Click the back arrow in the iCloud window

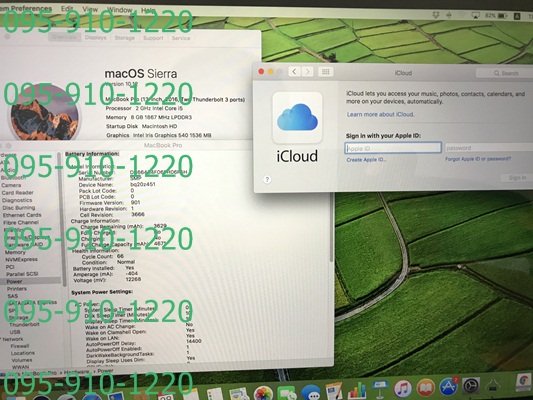pyautogui.click(x=294, y=72)
